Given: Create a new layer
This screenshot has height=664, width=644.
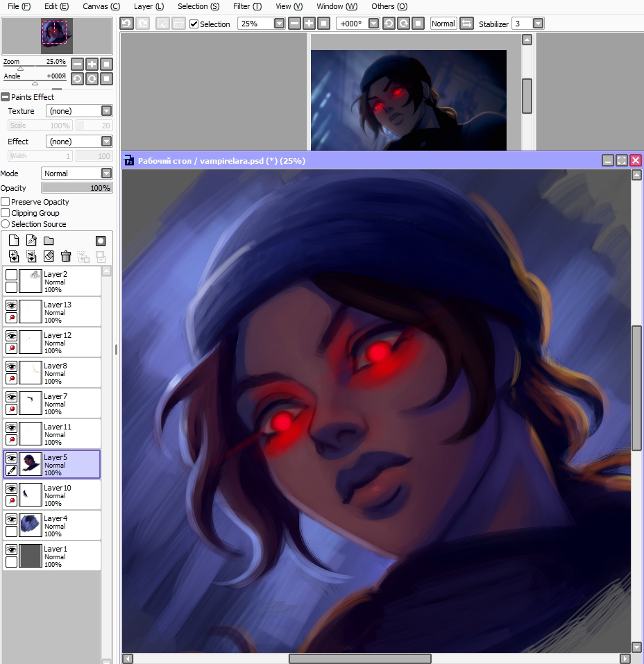Looking at the screenshot, I should [x=12, y=239].
